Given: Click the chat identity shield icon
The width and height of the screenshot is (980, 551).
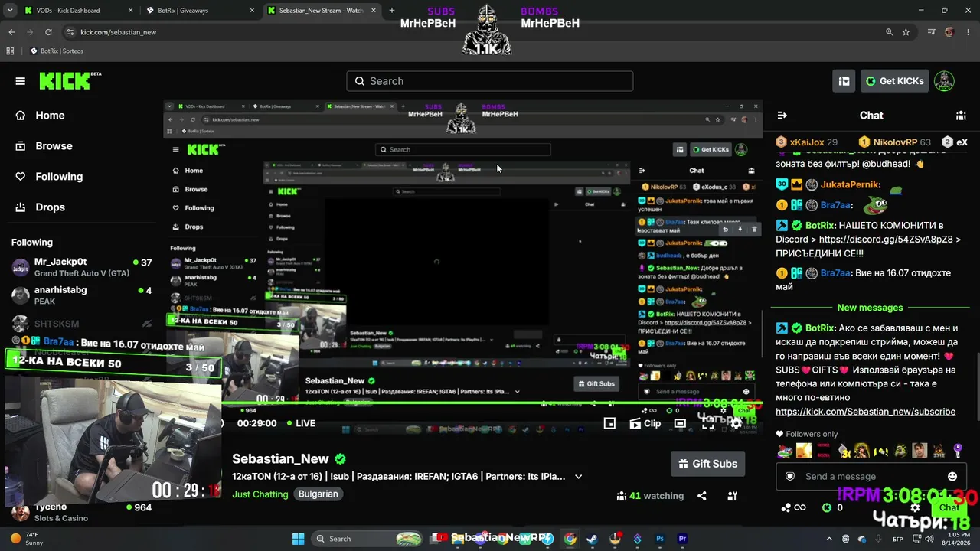Looking at the screenshot, I should coord(790,476).
